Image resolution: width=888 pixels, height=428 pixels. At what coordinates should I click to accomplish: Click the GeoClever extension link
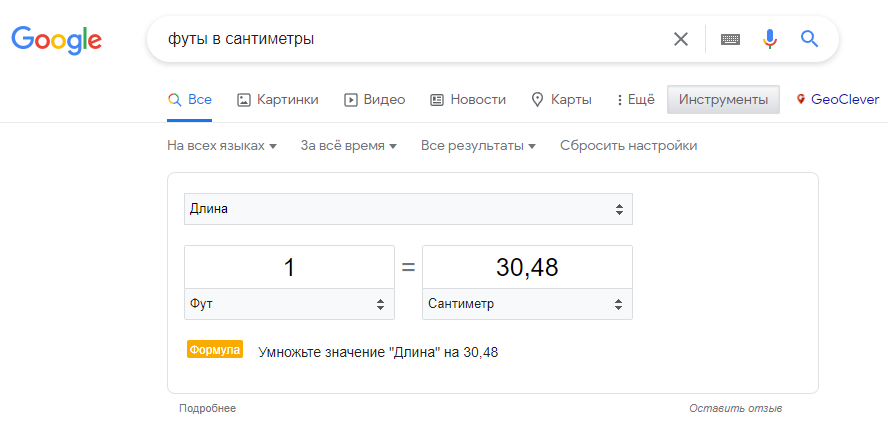tap(838, 100)
